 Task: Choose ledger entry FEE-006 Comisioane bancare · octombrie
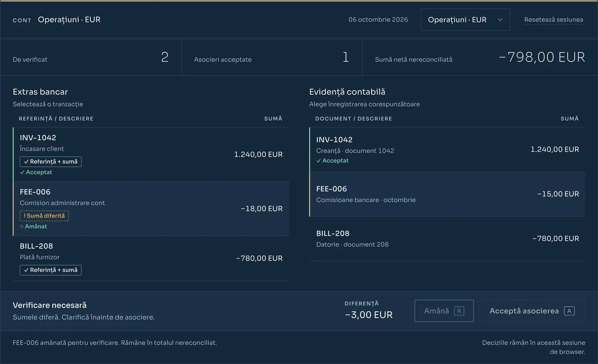point(447,194)
